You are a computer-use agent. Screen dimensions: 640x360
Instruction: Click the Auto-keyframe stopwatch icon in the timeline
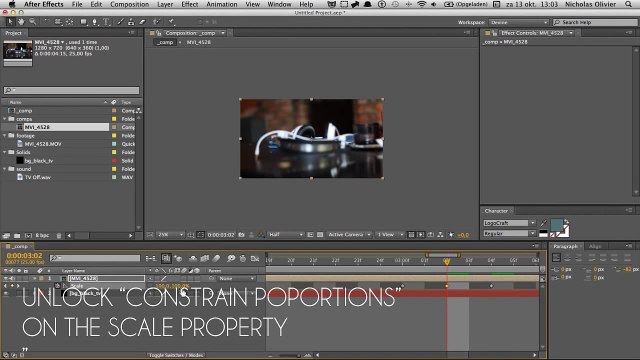243,258
